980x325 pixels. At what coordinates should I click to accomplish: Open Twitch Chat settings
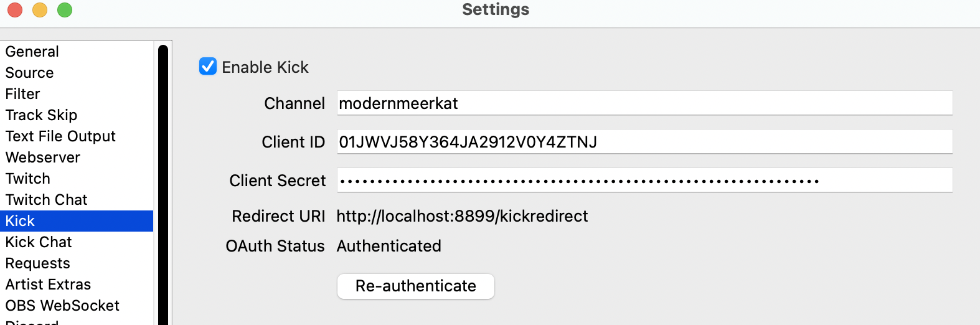[x=47, y=200]
